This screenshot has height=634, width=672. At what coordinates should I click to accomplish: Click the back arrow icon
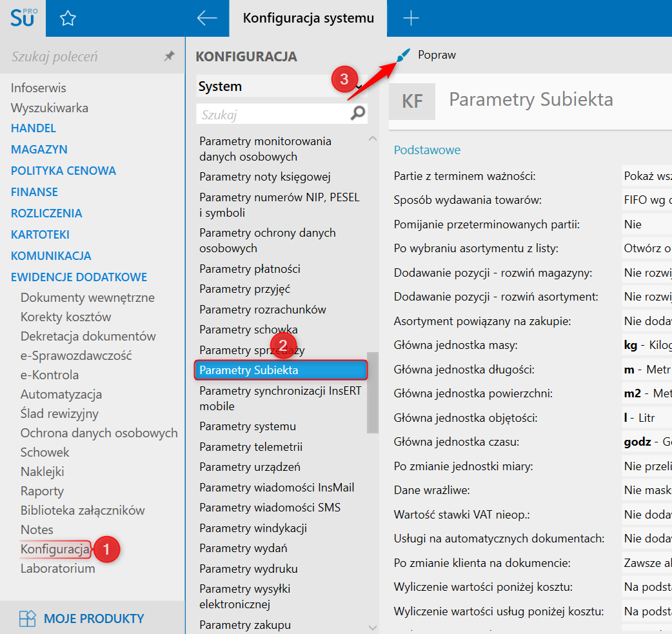point(206,19)
